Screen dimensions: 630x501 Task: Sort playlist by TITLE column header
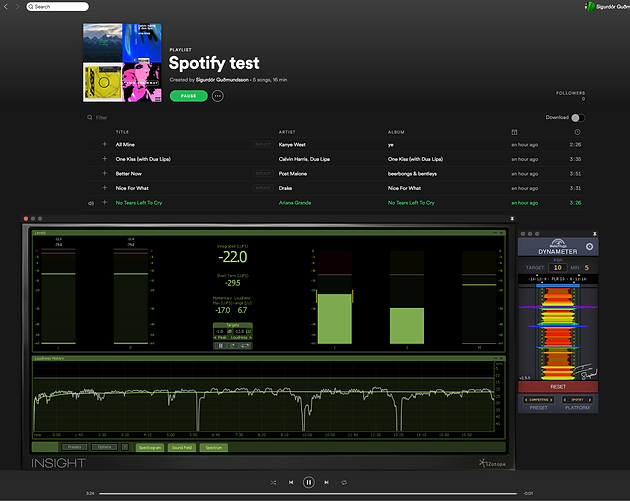[122, 132]
